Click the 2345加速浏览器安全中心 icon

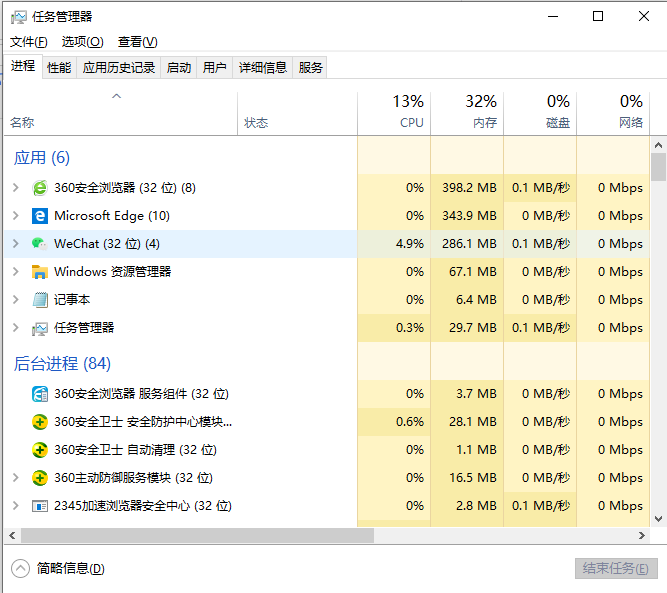coord(40,506)
